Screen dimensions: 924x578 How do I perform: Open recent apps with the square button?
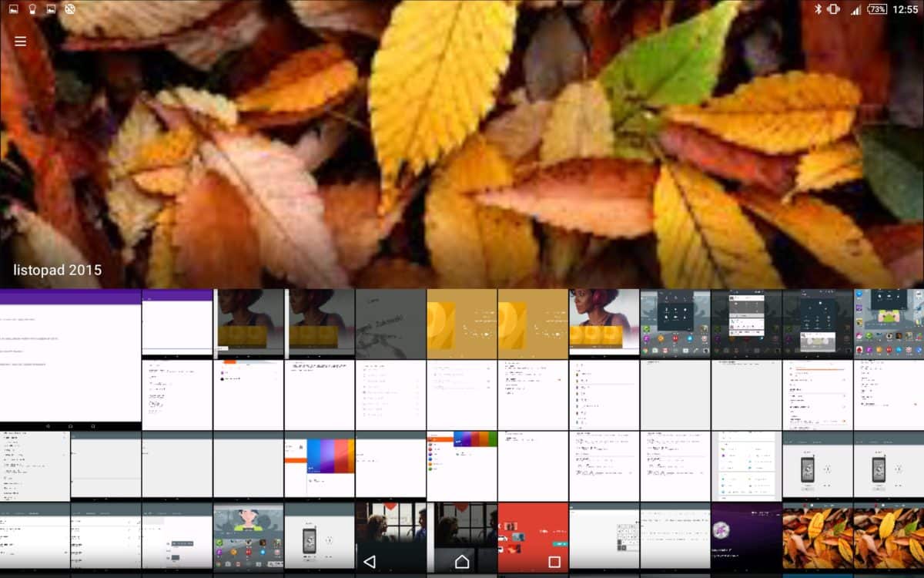pyautogui.click(x=554, y=561)
